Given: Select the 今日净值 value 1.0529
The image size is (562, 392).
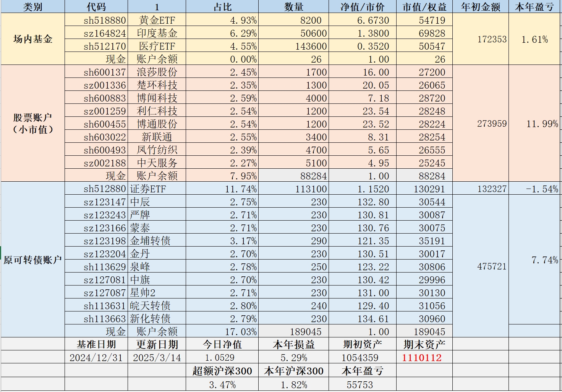Looking at the screenshot, I should pyautogui.click(x=222, y=358).
